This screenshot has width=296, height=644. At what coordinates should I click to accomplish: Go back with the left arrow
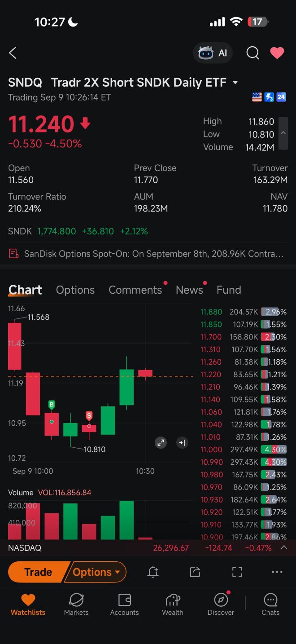[x=13, y=53]
